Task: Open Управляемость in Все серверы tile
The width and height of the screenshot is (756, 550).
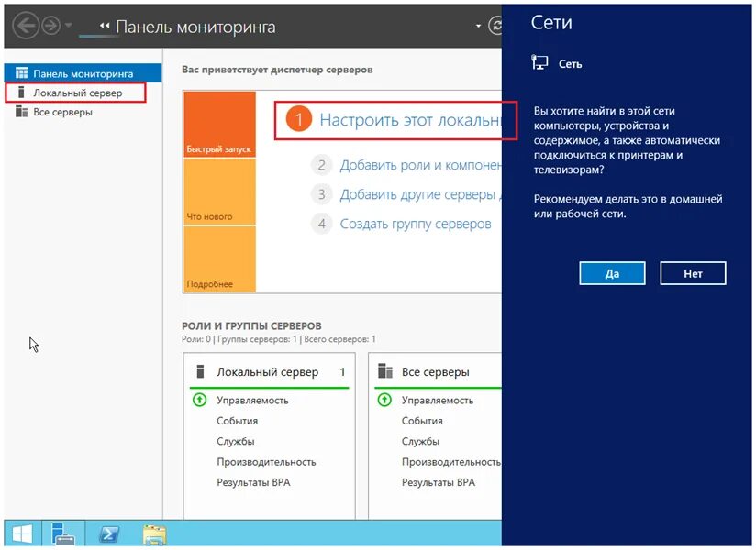Action: (x=438, y=401)
